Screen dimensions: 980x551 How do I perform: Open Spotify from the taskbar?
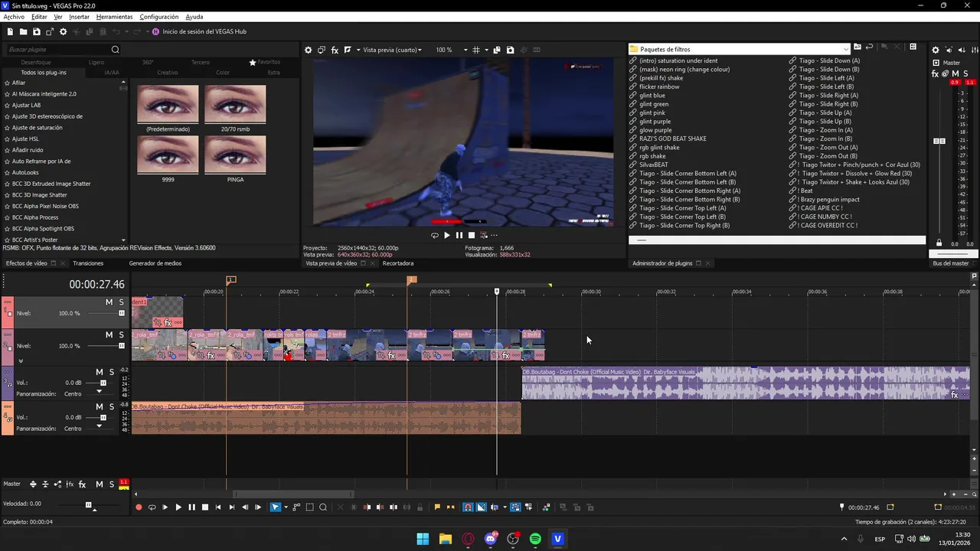(x=535, y=539)
